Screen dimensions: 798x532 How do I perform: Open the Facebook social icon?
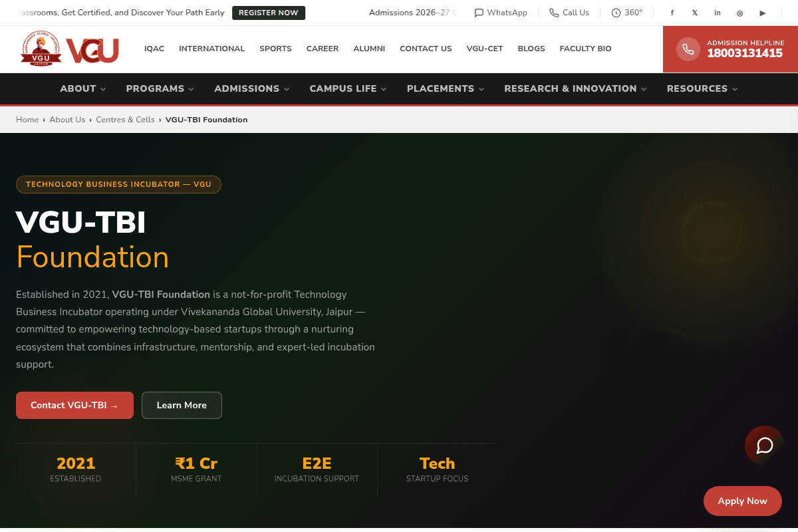click(x=672, y=13)
